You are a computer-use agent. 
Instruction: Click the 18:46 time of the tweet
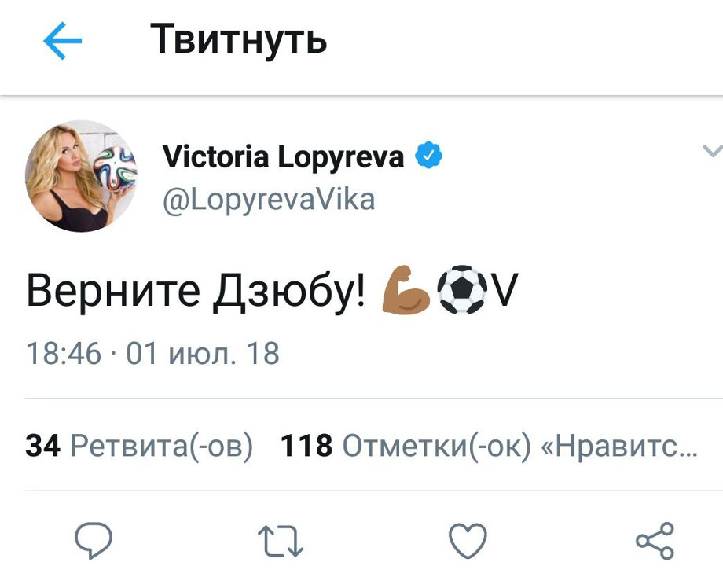click(x=64, y=353)
